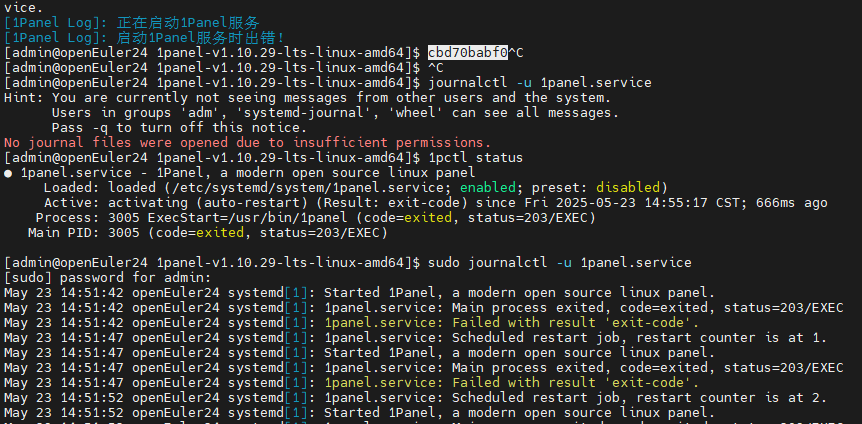The height and width of the screenshot is (424, 862).
Task: Click the green word 'enabled'
Action: 488,188
